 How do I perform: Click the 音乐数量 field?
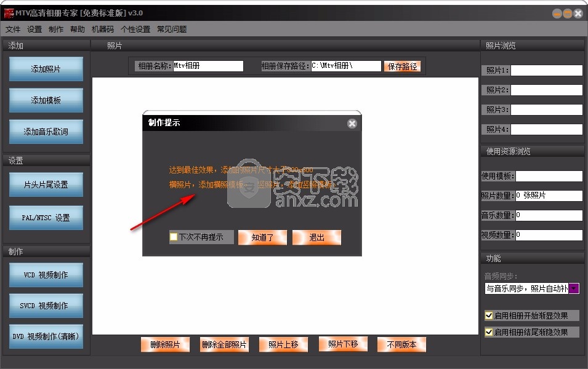[x=549, y=215]
